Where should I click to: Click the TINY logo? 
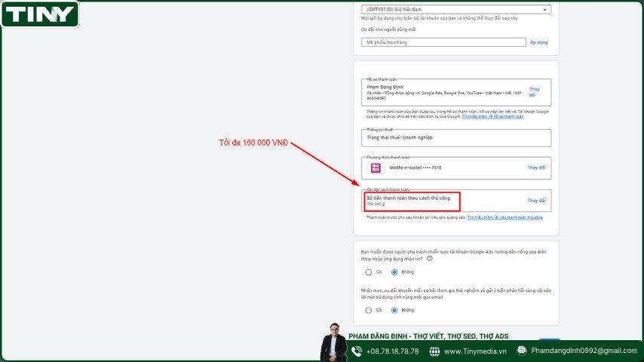[x=40, y=14]
